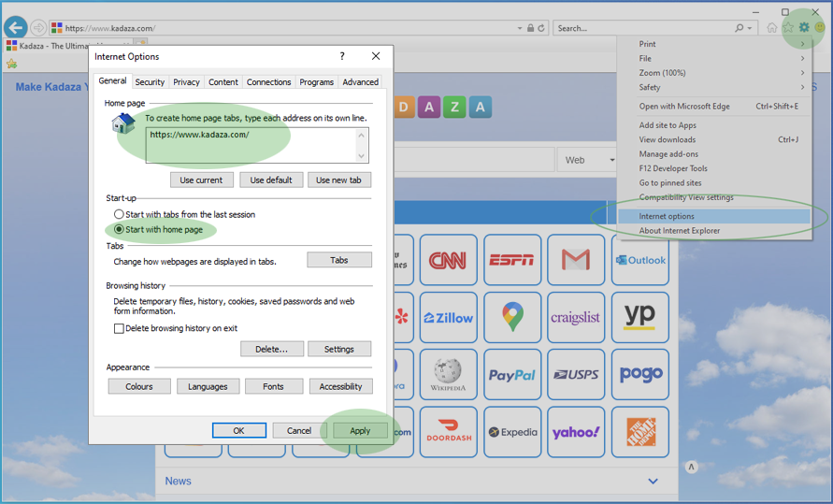Click the Delete... browsing history button
Viewport: 833px width, 504px height.
click(271, 349)
